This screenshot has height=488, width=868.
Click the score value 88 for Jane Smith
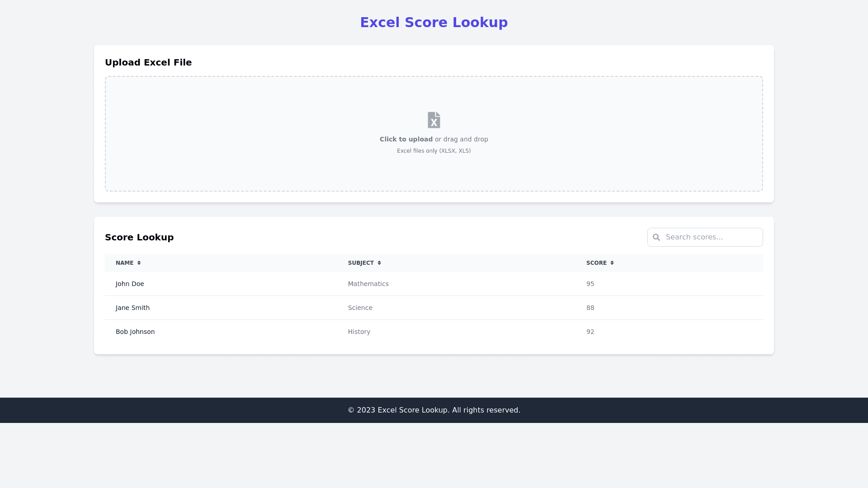[x=590, y=308]
